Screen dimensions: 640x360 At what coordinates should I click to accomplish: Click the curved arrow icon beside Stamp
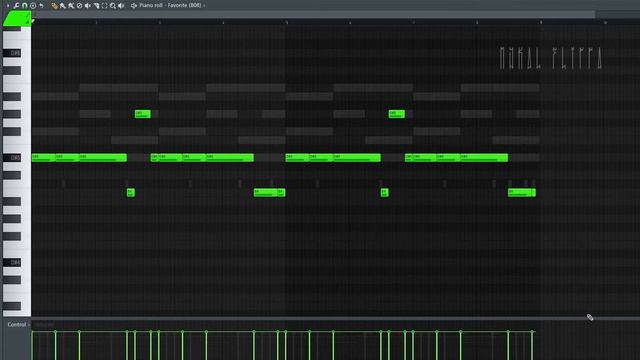pos(41,6)
